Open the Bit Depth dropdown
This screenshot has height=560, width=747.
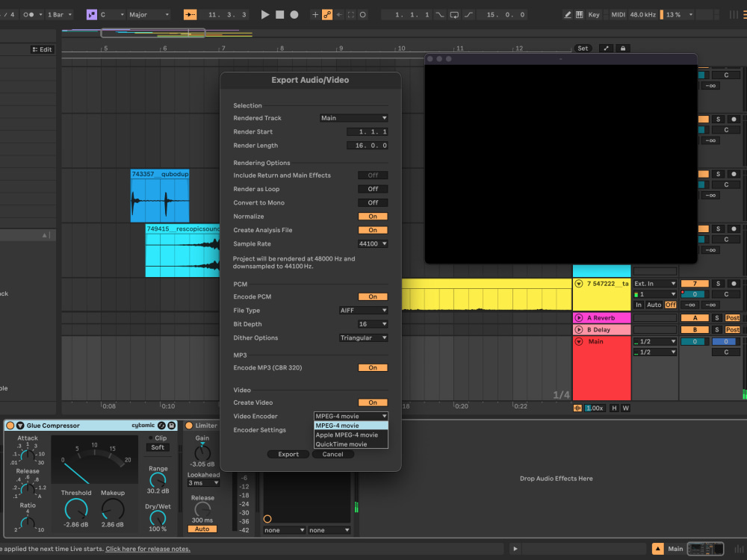coord(373,324)
